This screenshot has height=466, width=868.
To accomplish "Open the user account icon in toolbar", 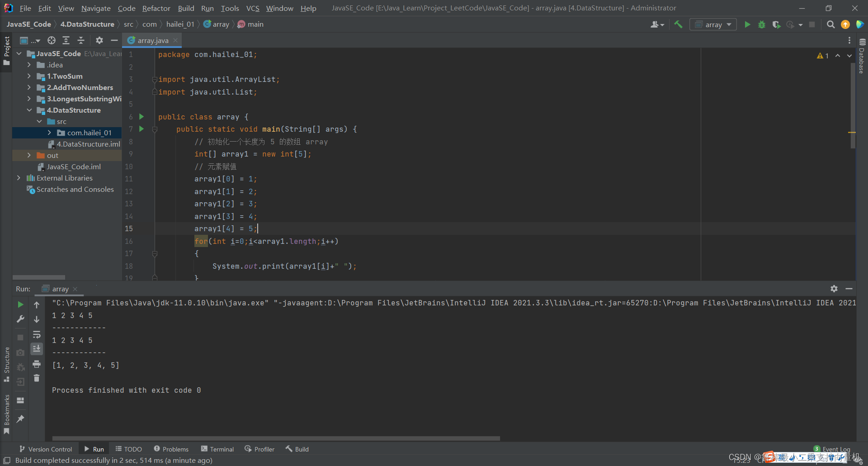I will coord(657,24).
